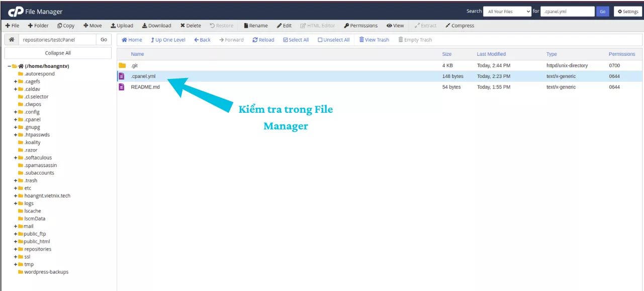Expand the .cagefs folder tree node
The height and width of the screenshot is (291, 644).
(16, 82)
